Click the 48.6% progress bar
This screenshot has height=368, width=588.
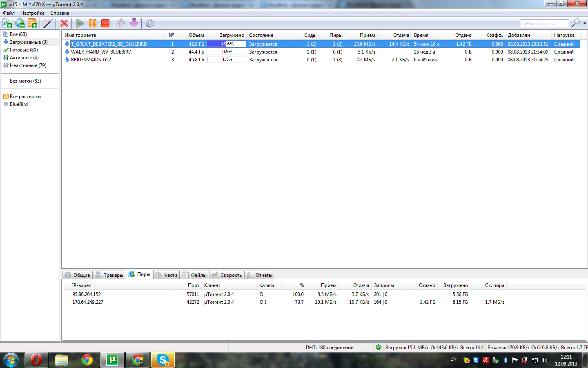pyautogui.click(x=227, y=44)
